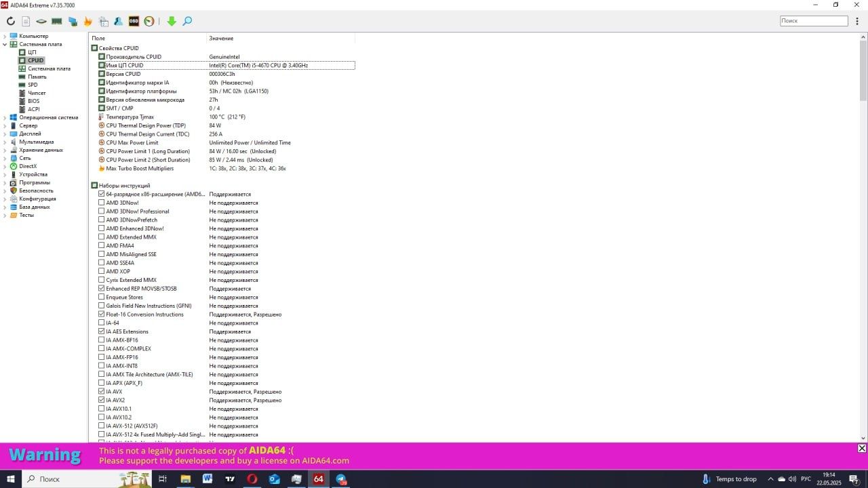Click the Значение column header
This screenshot has width=868, height=488.
(x=281, y=39)
